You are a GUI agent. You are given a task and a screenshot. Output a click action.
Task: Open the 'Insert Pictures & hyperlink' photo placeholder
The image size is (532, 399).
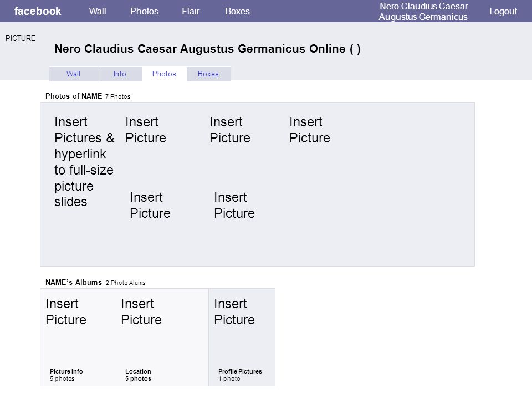pyautogui.click(x=84, y=162)
